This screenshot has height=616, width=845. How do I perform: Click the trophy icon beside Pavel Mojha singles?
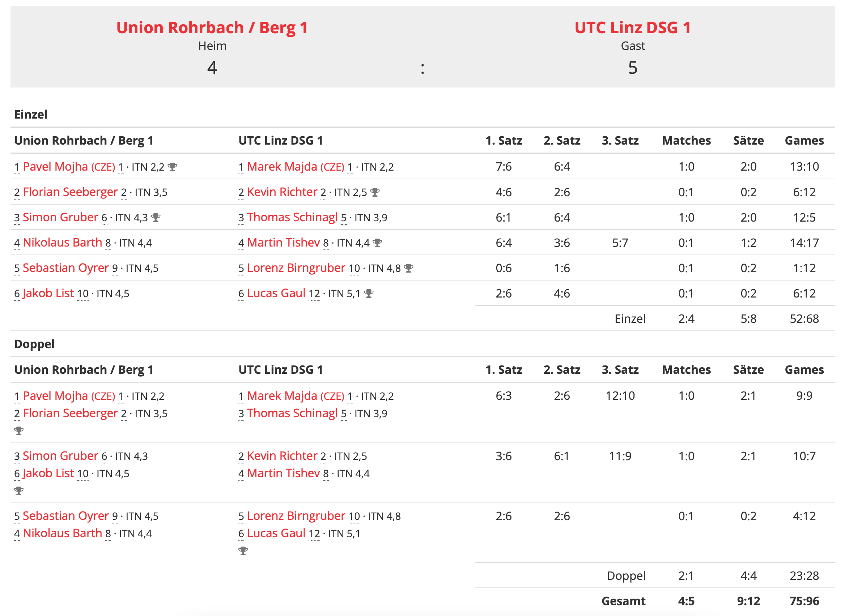[172, 167]
